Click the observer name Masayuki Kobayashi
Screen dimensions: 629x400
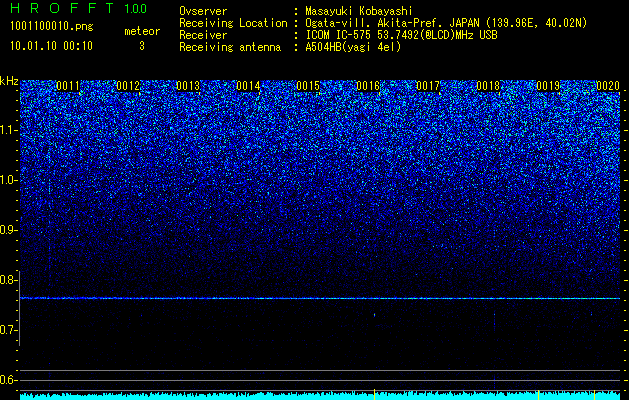pyautogui.click(x=359, y=11)
